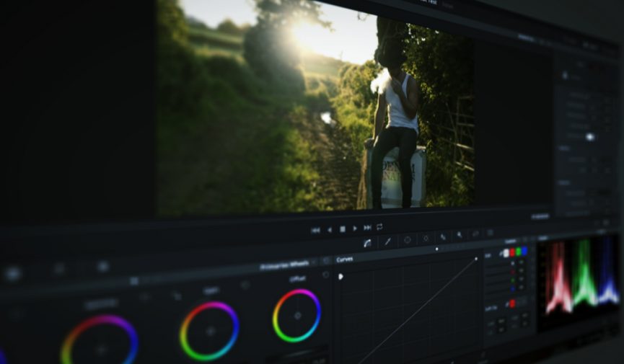
Task: Stop playback with the square stop button
Action: 342,229
